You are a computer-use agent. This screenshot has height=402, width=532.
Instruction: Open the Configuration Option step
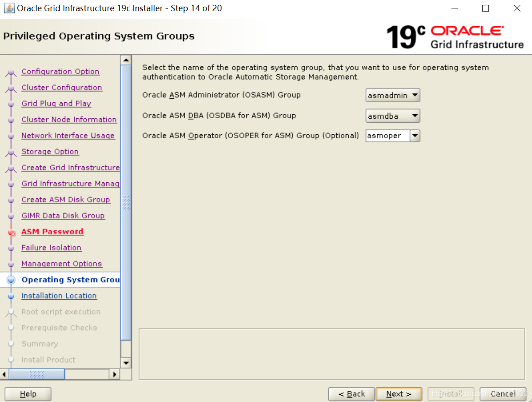tap(60, 72)
